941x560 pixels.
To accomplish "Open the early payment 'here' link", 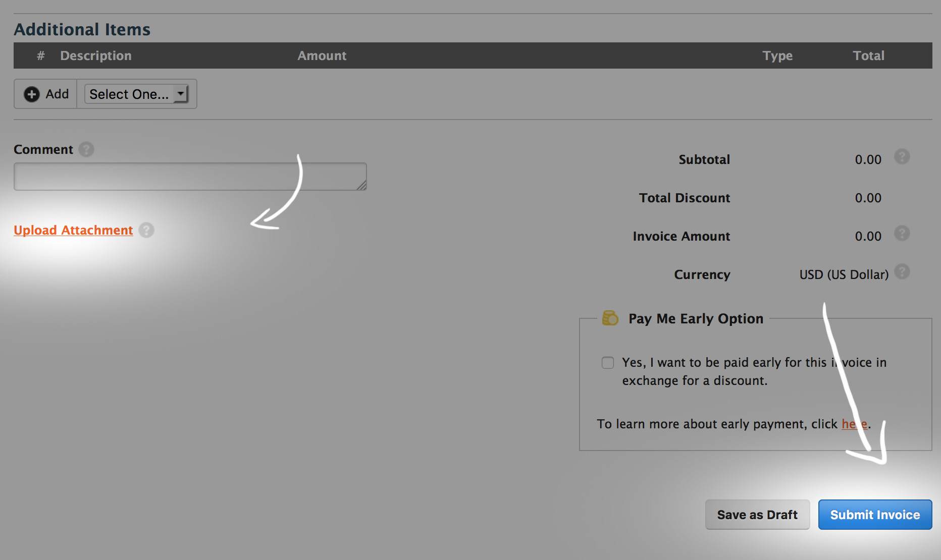I will tap(854, 424).
